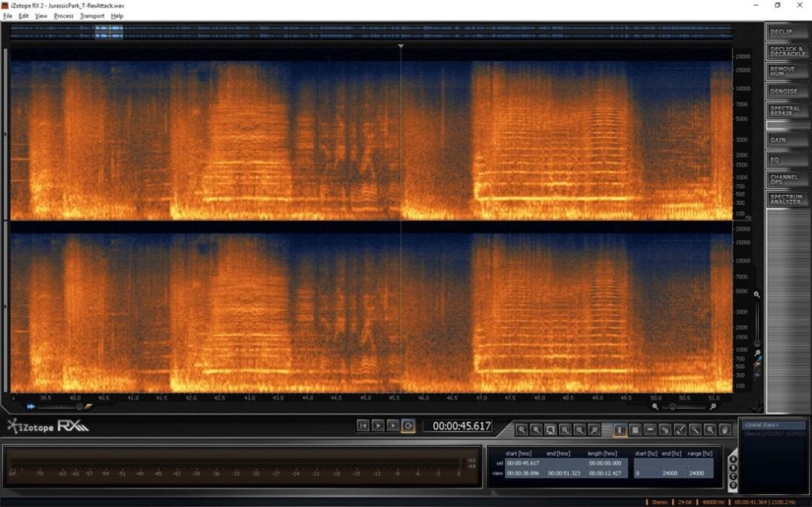Image resolution: width=812 pixels, height=507 pixels.
Task: Click the fifth zoom magnifier icon in toolbar
Action: (580, 430)
